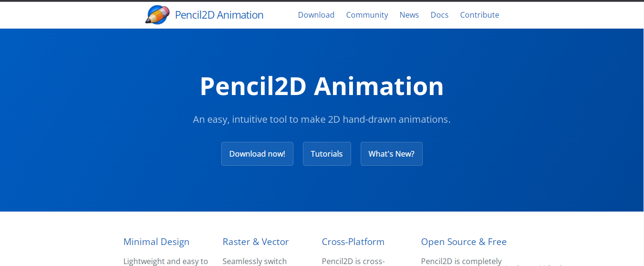Screen dimensions: 644x266
Task: Click the 'Pencil2D is cross-' text
Action: tap(353, 261)
